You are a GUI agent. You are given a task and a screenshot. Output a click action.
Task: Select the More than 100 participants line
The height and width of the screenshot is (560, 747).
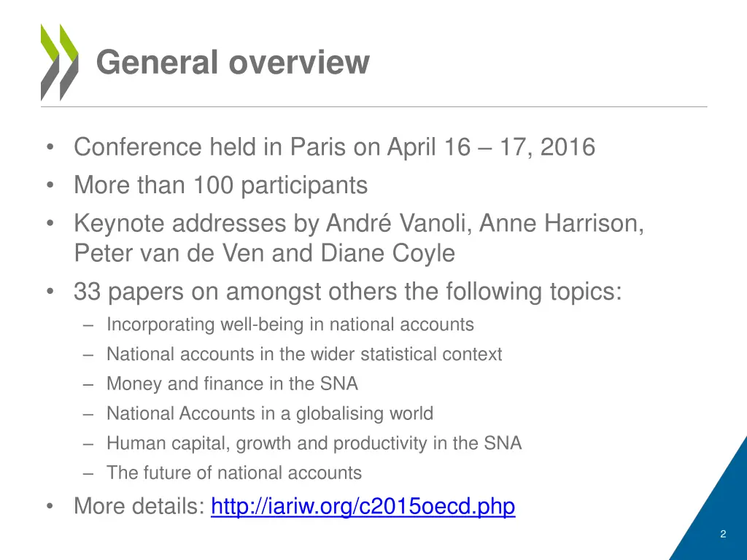(220, 184)
